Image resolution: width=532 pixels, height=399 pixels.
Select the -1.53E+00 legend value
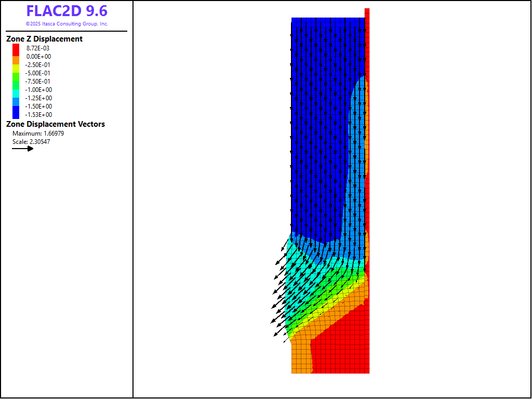[39, 115]
